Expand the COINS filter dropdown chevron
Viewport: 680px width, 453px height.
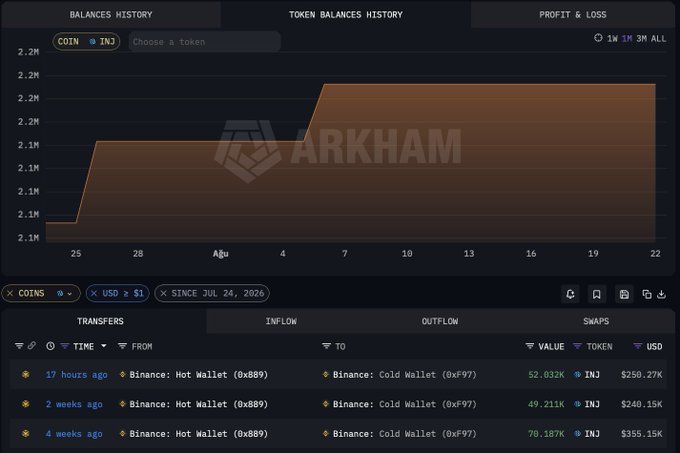click(x=69, y=294)
